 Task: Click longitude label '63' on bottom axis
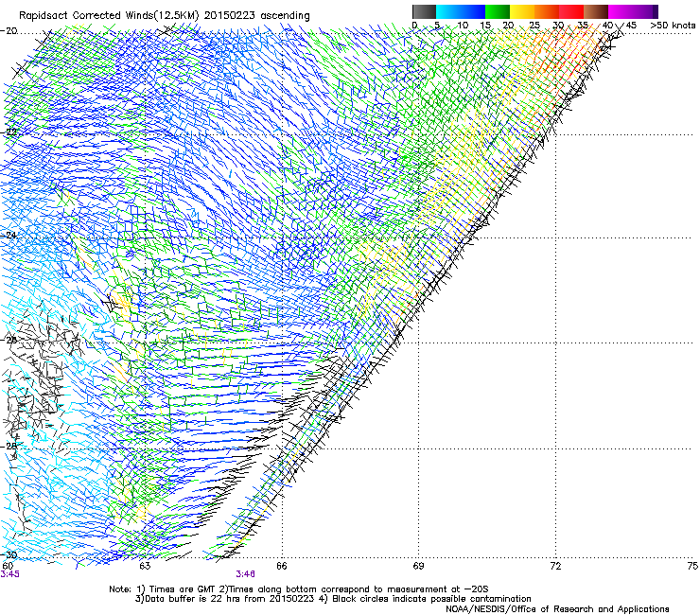pyautogui.click(x=145, y=566)
